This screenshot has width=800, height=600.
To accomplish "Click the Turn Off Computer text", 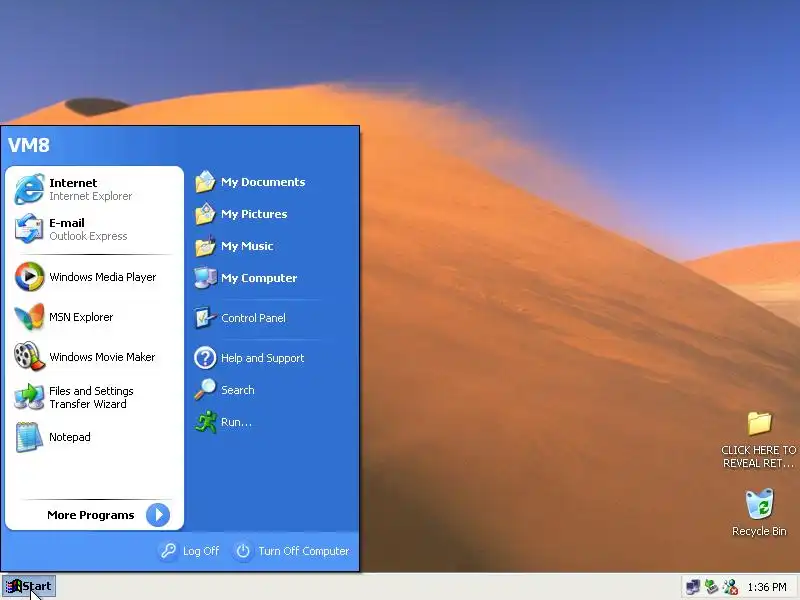I will point(304,551).
